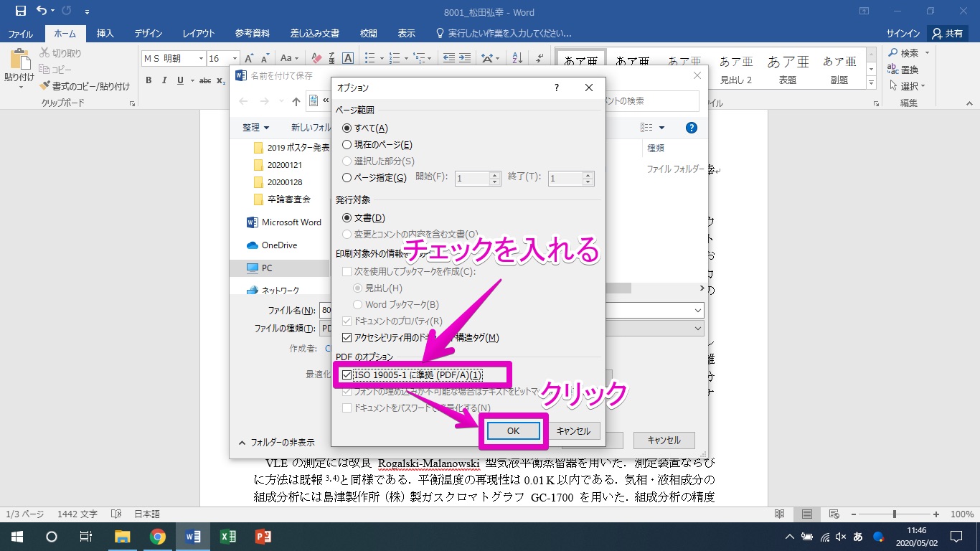Click the numbered list icon

pos(393,58)
